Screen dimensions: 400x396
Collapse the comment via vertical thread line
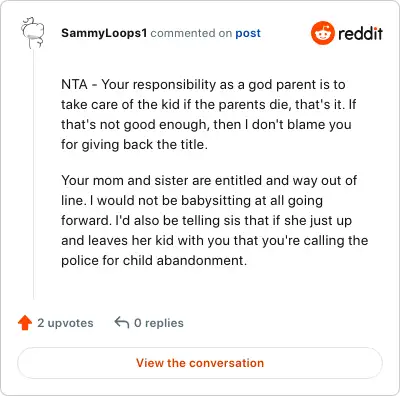pos(33,175)
